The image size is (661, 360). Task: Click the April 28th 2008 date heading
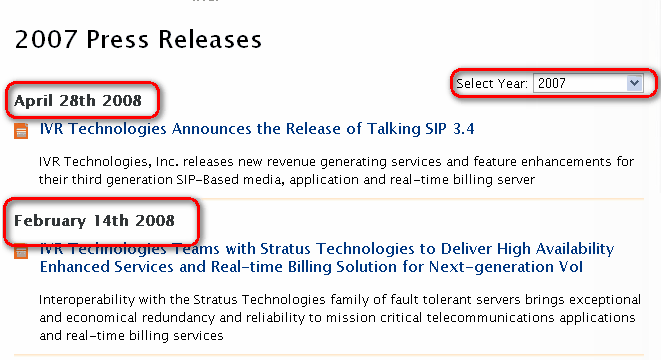pyautogui.click(x=78, y=101)
